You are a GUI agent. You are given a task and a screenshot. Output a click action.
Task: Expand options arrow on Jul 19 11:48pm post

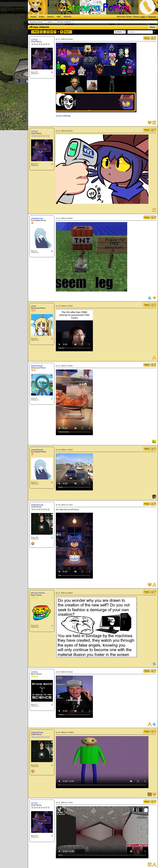pyautogui.click(x=155, y=731)
